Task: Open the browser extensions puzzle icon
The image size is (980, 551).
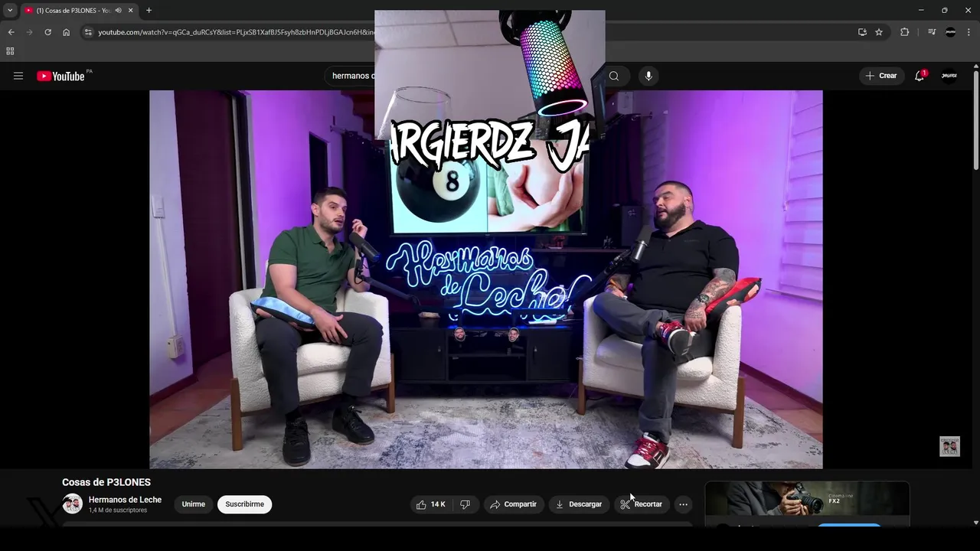Action: [x=904, y=32]
